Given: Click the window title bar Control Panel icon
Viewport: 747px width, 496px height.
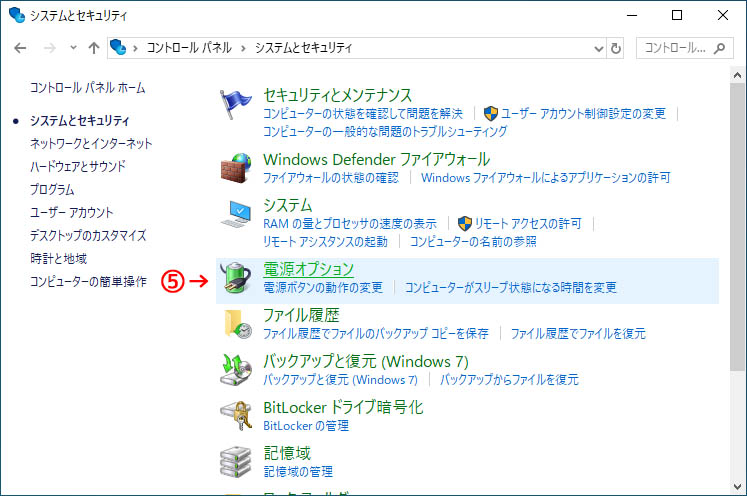Looking at the screenshot, I should coord(17,15).
